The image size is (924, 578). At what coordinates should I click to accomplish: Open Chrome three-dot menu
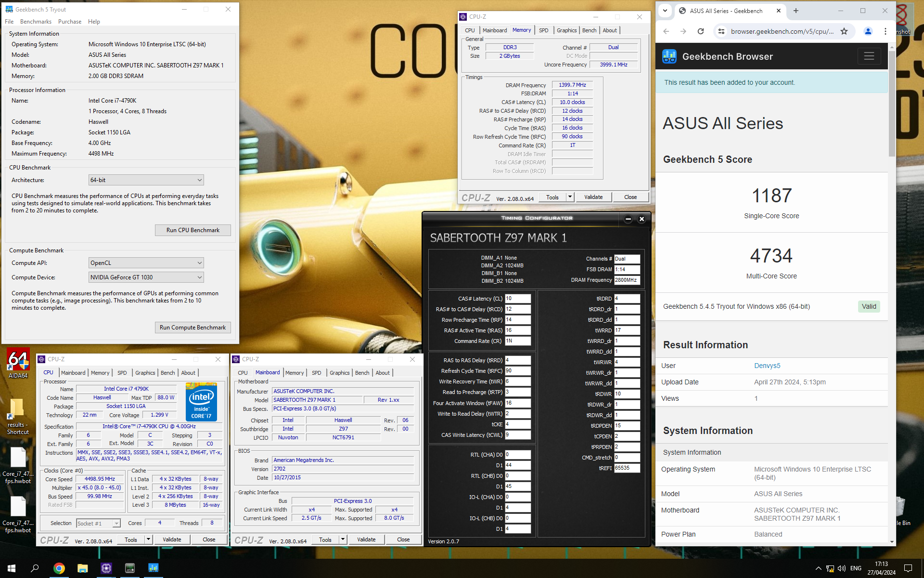885,31
